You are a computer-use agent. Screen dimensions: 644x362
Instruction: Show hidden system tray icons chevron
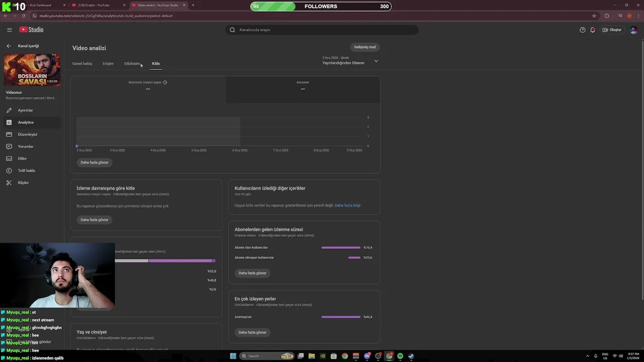pos(588,356)
